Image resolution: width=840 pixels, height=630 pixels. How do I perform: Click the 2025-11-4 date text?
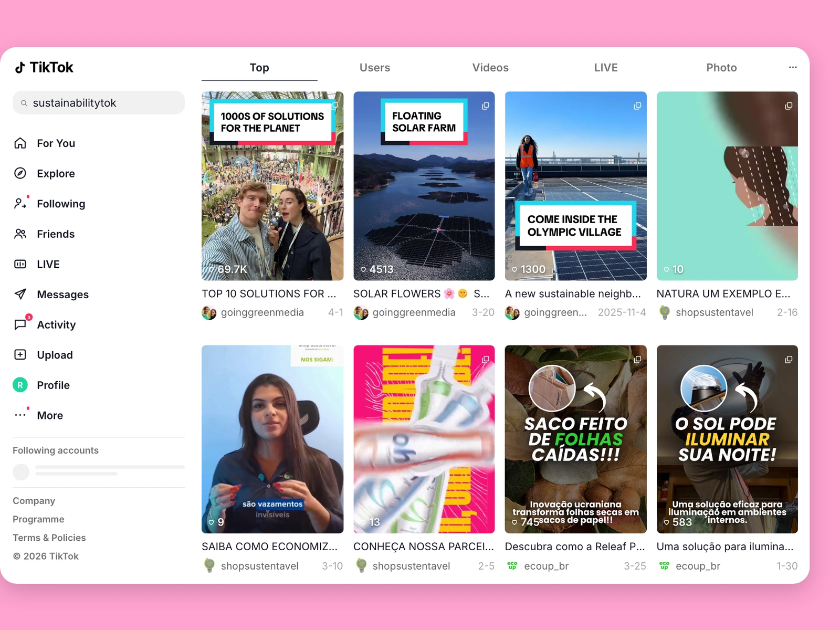tap(622, 312)
